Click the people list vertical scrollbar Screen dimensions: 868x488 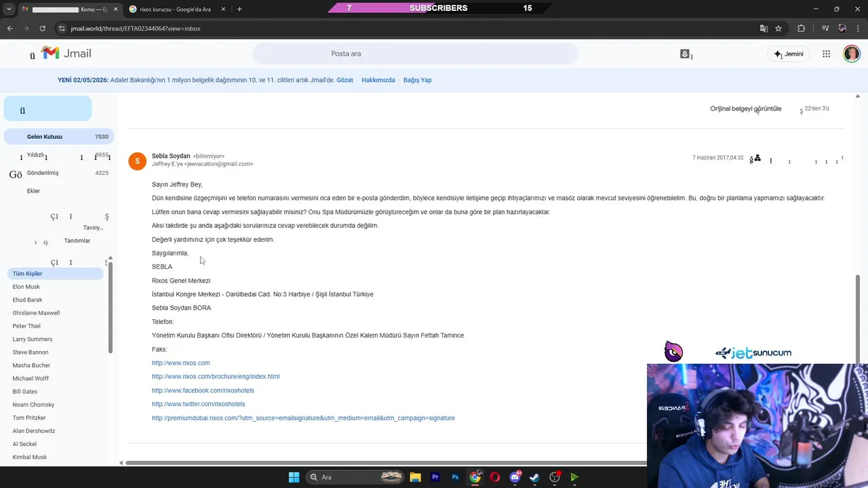point(110,308)
